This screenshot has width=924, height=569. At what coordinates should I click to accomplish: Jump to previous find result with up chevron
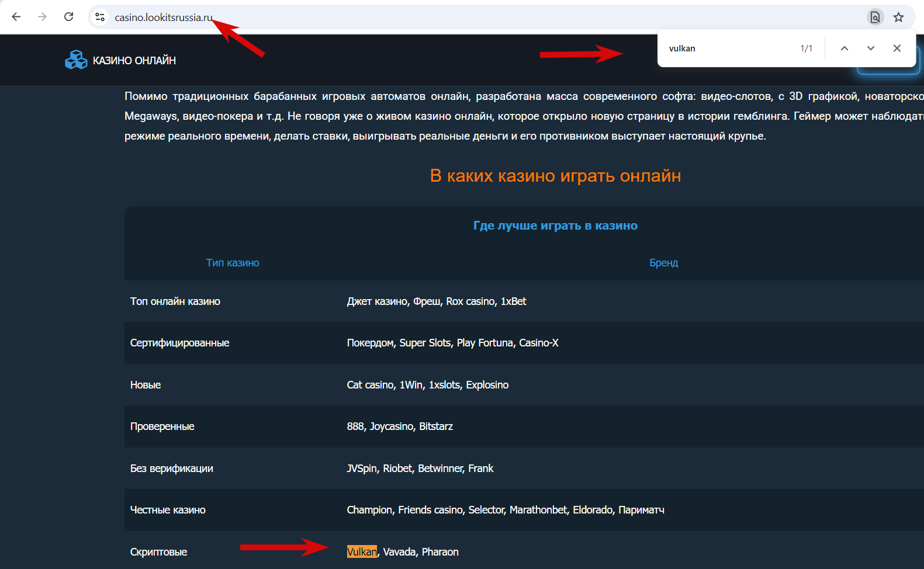point(845,48)
